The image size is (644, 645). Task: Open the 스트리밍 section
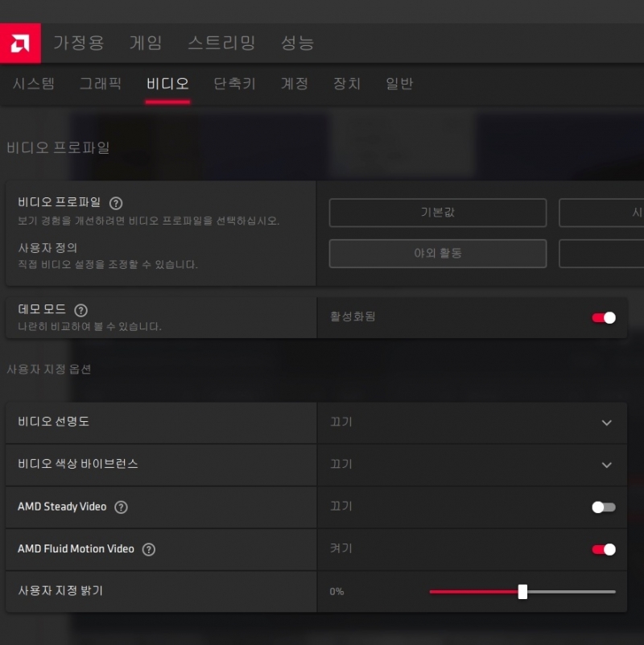coord(221,43)
